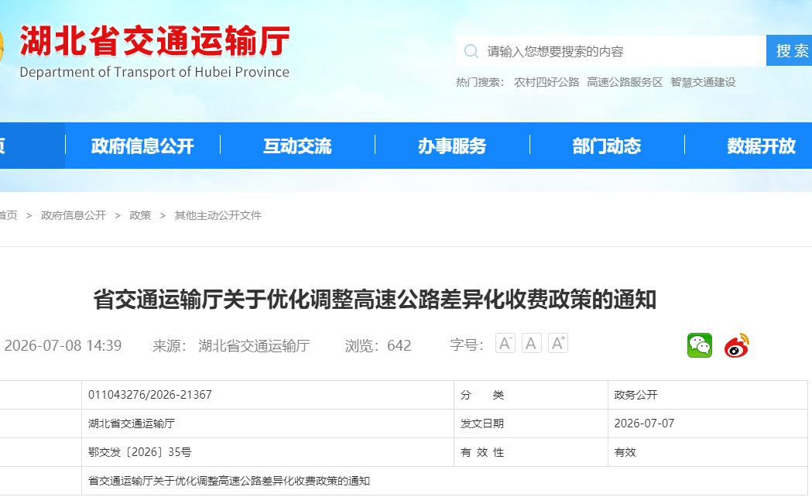Screen dimensions: 812x504
Task: Open 互动交流 navigation menu
Action: (297, 146)
